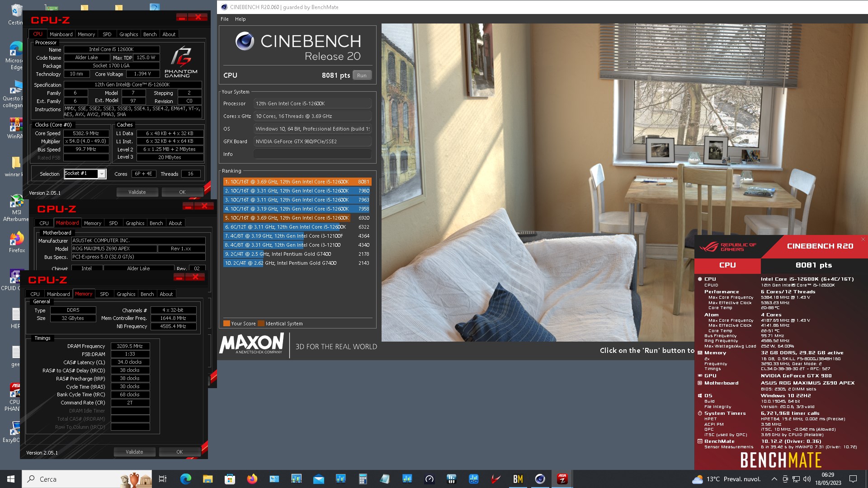Screen dimensions: 868x488
Task: Open the MSI Afterburner desktop shortcut
Action: tap(16, 208)
